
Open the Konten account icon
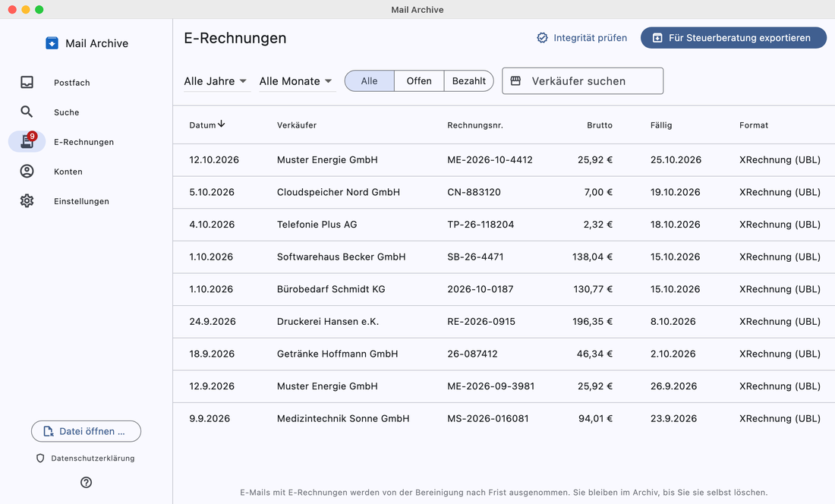(27, 172)
